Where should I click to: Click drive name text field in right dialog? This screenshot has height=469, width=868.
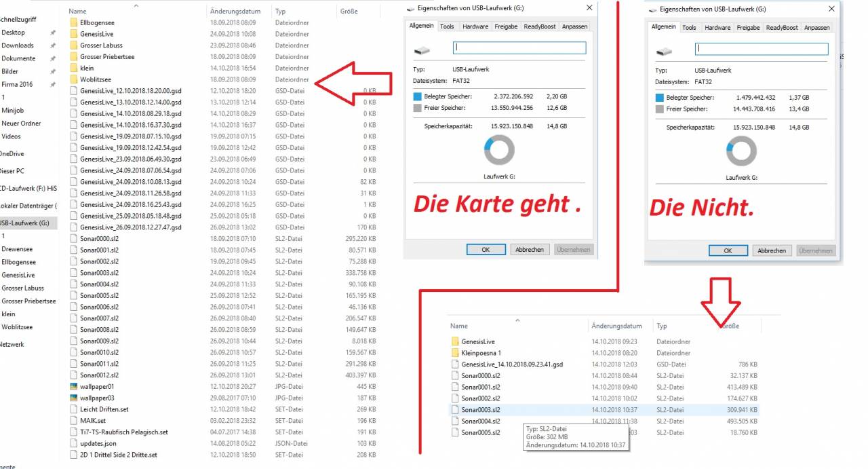tap(762, 49)
